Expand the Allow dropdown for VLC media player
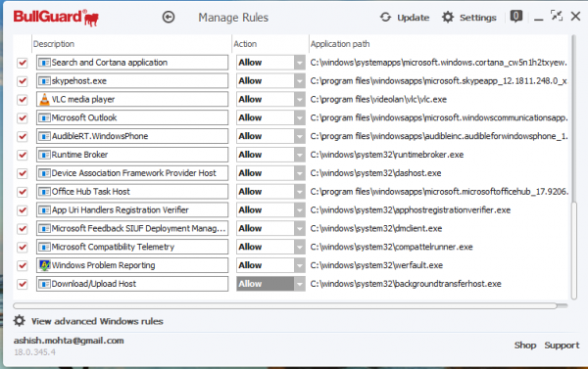The image size is (588, 369). pyautogui.click(x=299, y=99)
